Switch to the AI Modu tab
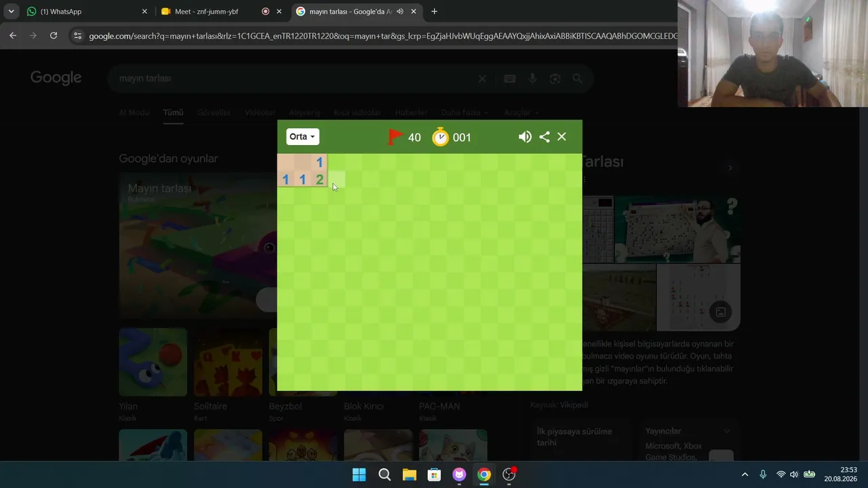This screenshot has width=868, height=488. 134,113
